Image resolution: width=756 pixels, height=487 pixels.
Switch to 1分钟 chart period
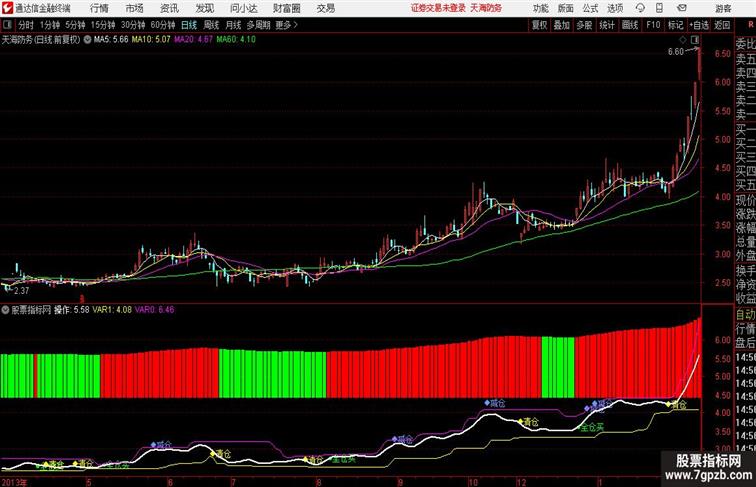[50, 25]
